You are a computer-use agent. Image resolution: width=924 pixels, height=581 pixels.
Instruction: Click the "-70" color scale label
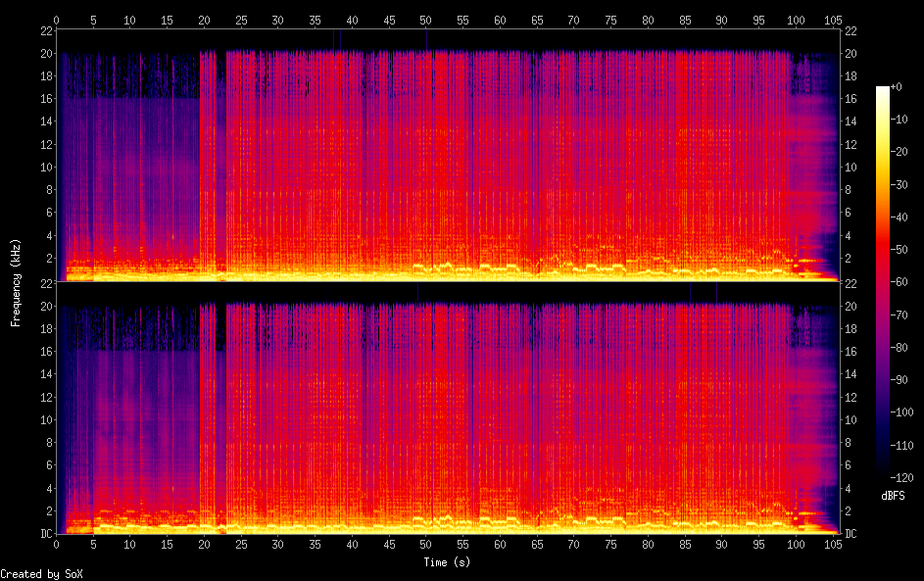tap(900, 315)
